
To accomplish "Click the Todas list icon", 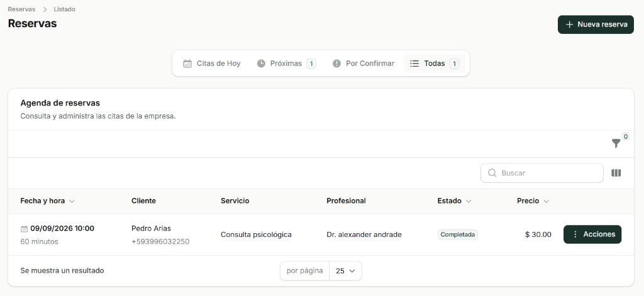I will coord(414,63).
